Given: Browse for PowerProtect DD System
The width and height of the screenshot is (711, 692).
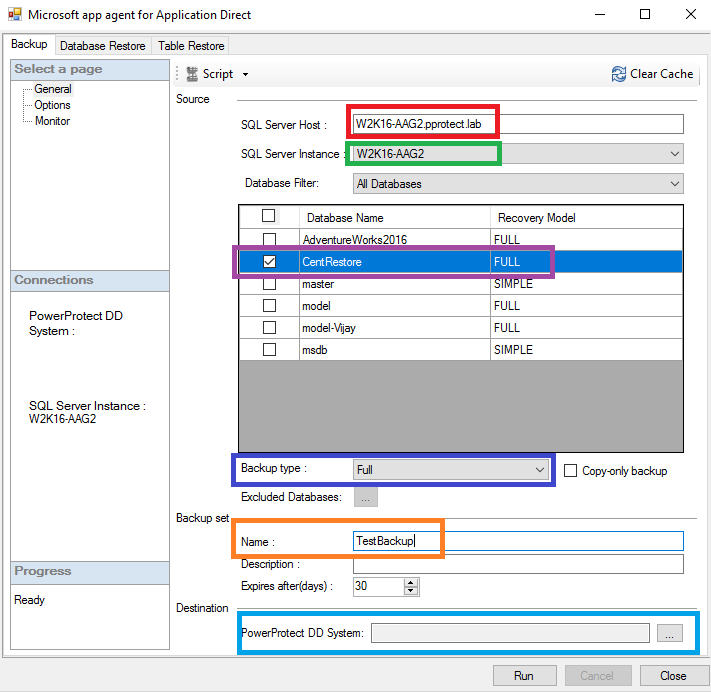Looking at the screenshot, I should [671, 632].
